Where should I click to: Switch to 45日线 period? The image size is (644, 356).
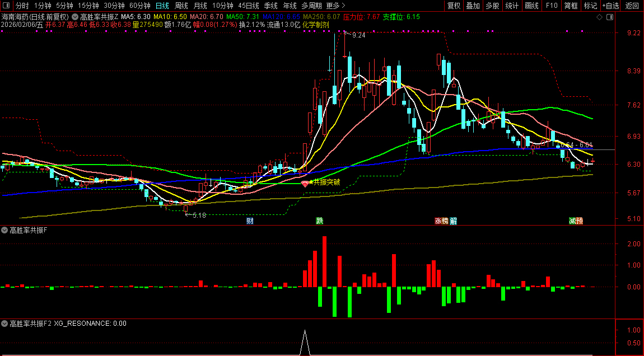[249, 6]
